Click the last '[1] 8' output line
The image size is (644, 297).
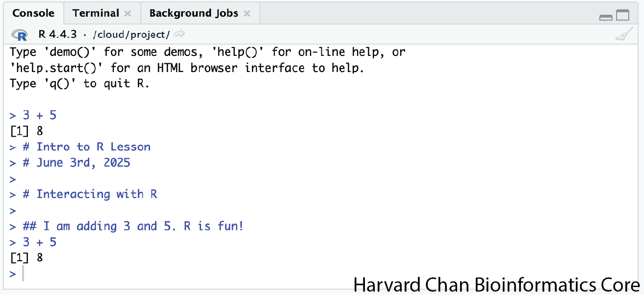[26, 257]
